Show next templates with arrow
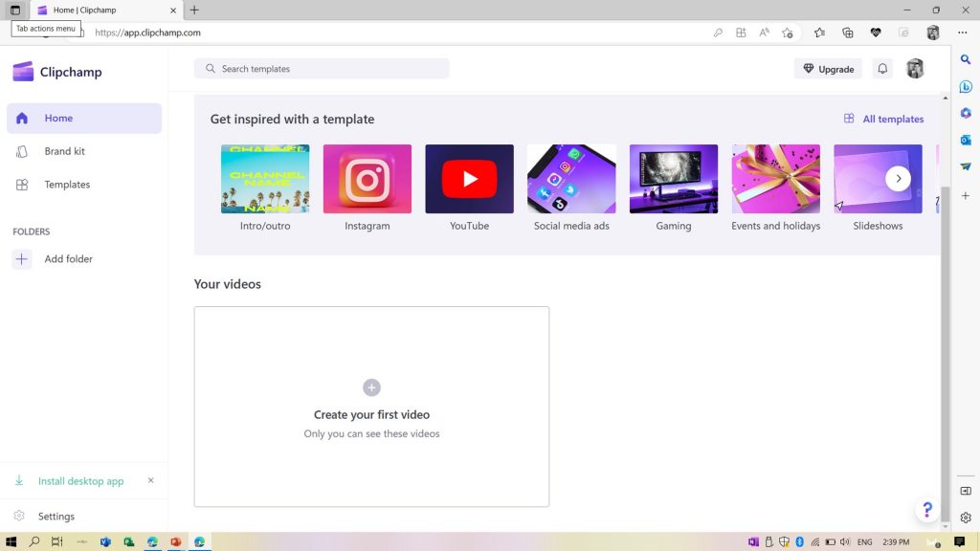This screenshot has width=980, height=551. point(898,179)
